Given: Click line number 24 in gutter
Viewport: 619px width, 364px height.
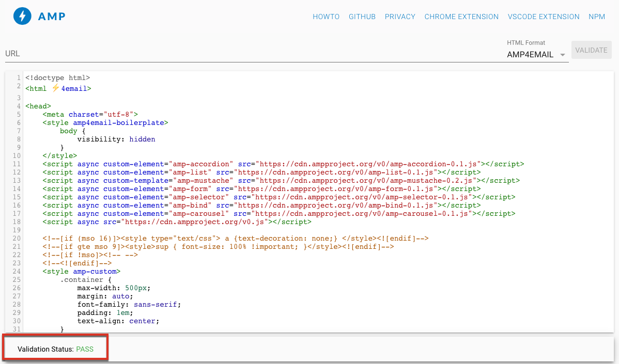Looking at the screenshot, I should (17, 272).
